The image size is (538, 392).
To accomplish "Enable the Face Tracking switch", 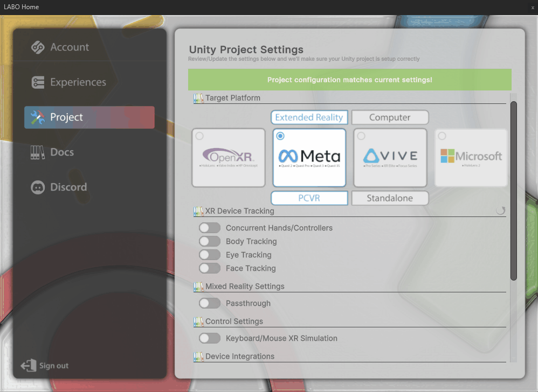I will click(x=210, y=268).
